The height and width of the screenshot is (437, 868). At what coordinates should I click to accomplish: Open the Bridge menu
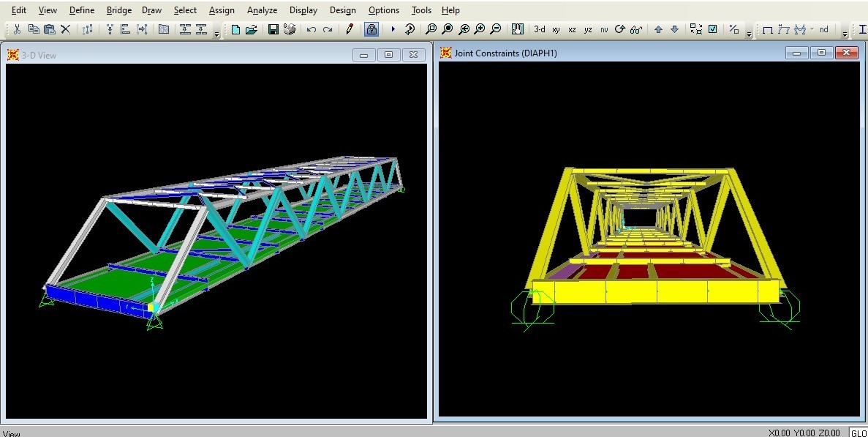tap(118, 10)
